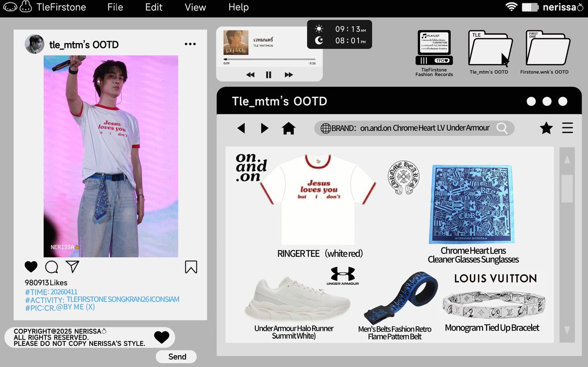Open the blue flame belt image
The width and height of the screenshot is (588, 367).
tap(401, 297)
